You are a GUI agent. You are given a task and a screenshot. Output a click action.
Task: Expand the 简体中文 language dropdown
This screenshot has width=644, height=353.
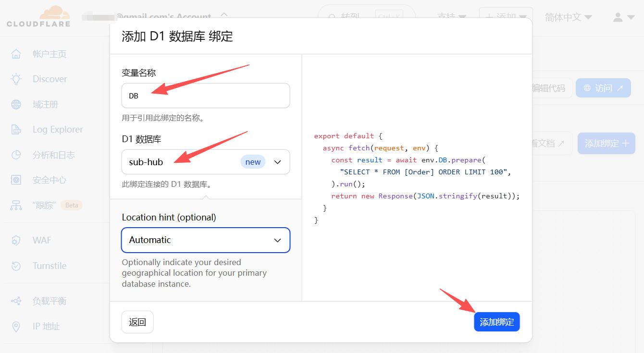(568, 17)
